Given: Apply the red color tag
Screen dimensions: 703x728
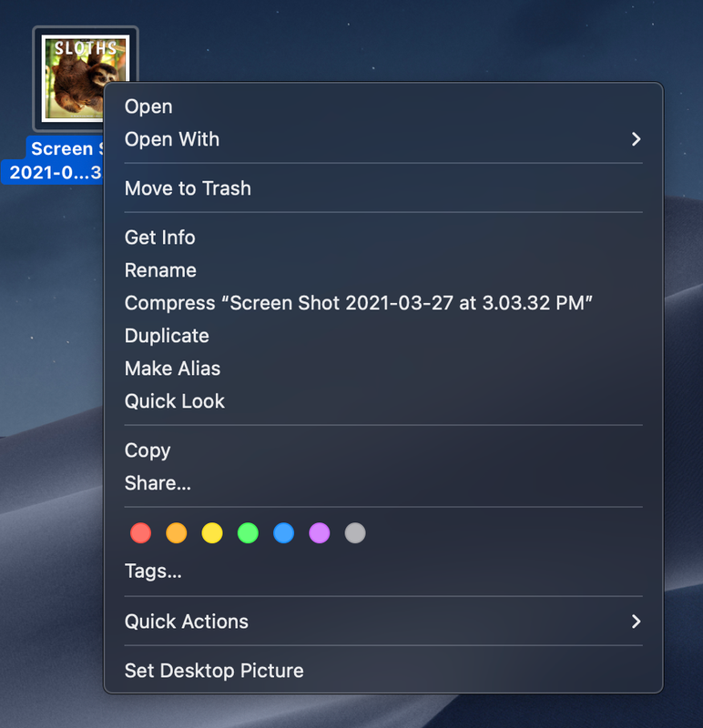Looking at the screenshot, I should 140,533.
